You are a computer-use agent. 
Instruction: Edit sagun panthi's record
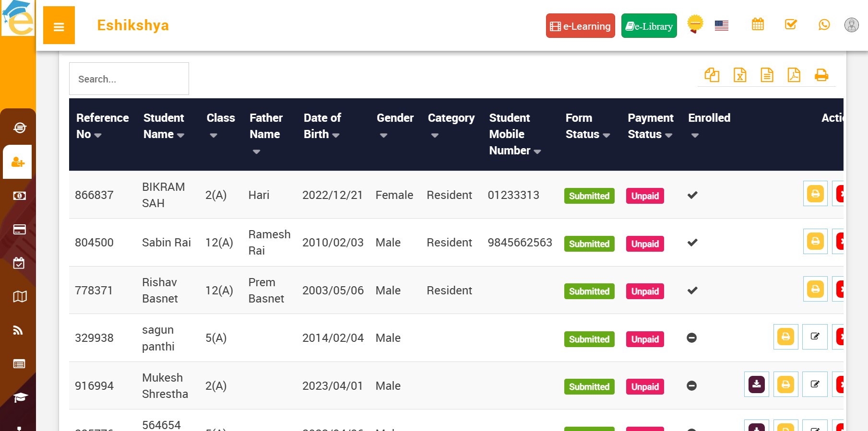[815, 337]
